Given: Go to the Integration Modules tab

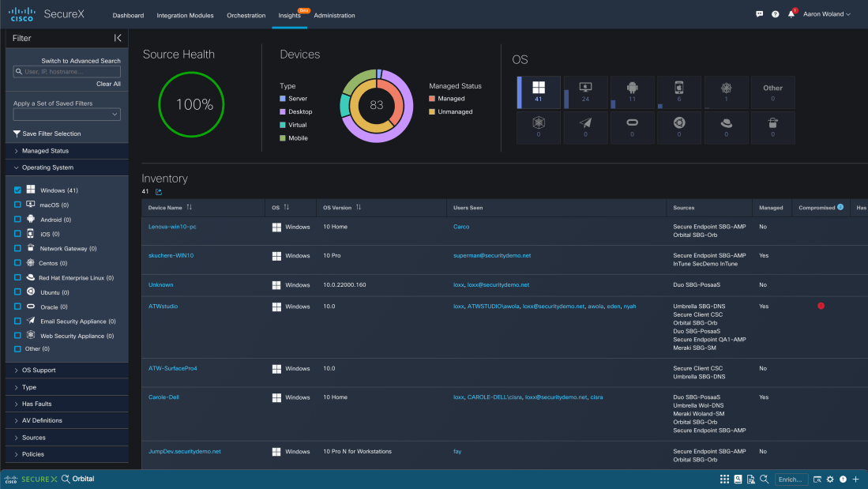Looking at the screenshot, I should click(x=185, y=15).
